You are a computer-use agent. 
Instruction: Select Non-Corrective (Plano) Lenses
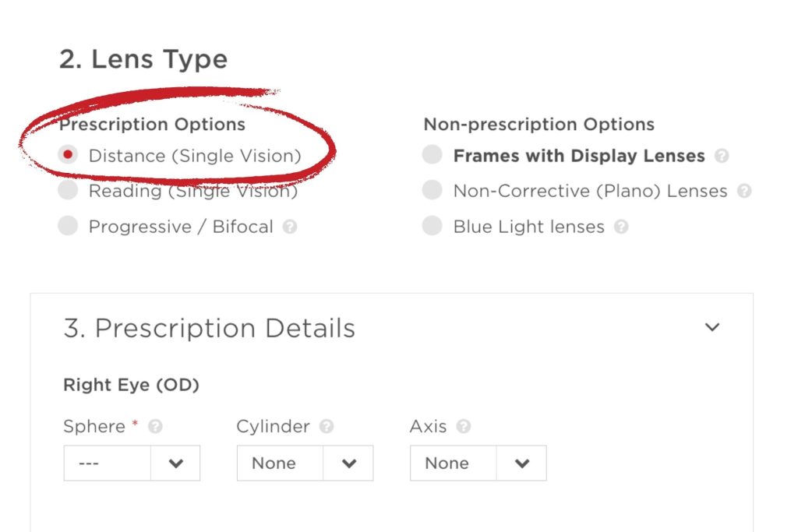pyautogui.click(x=432, y=191)
